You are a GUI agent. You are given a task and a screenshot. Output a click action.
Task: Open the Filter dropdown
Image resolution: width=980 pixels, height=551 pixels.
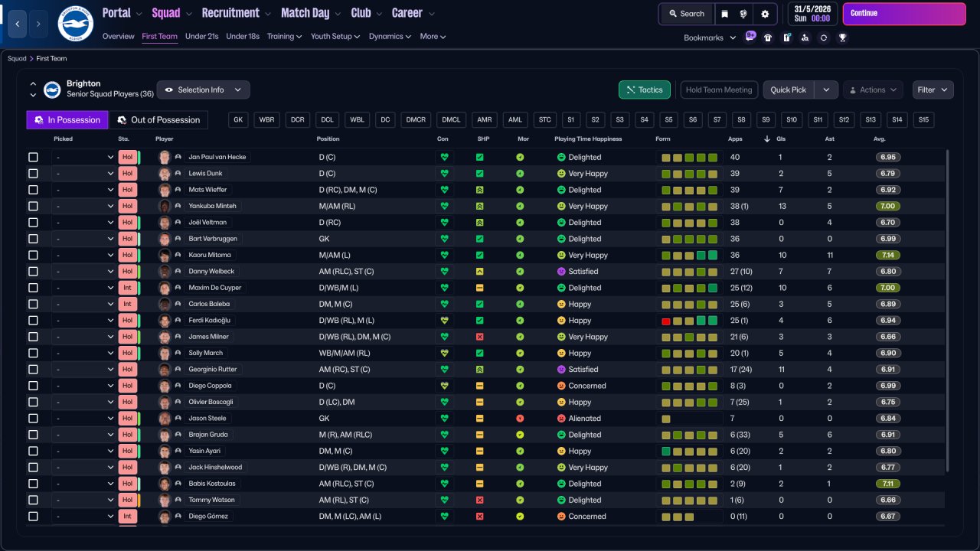(933, 90)
